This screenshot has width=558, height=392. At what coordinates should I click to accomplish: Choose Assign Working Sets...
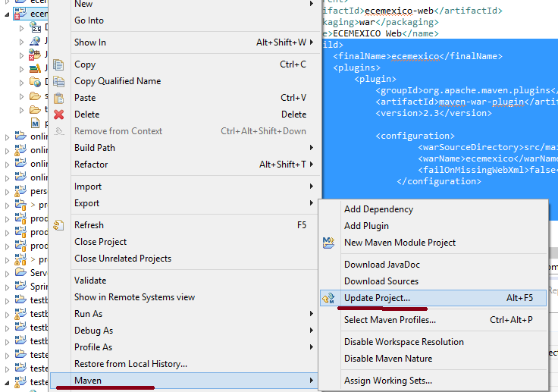pos(388,381)
